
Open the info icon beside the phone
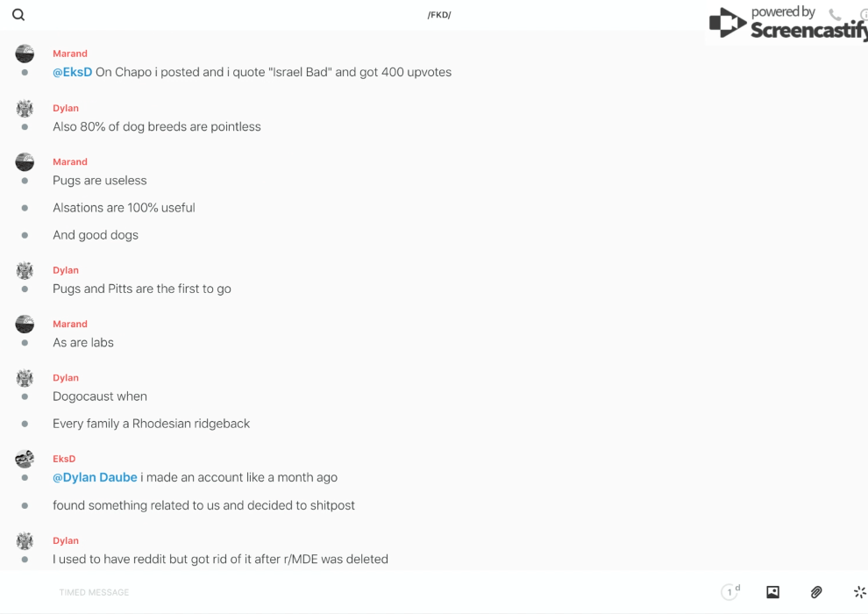pos(864,15)
